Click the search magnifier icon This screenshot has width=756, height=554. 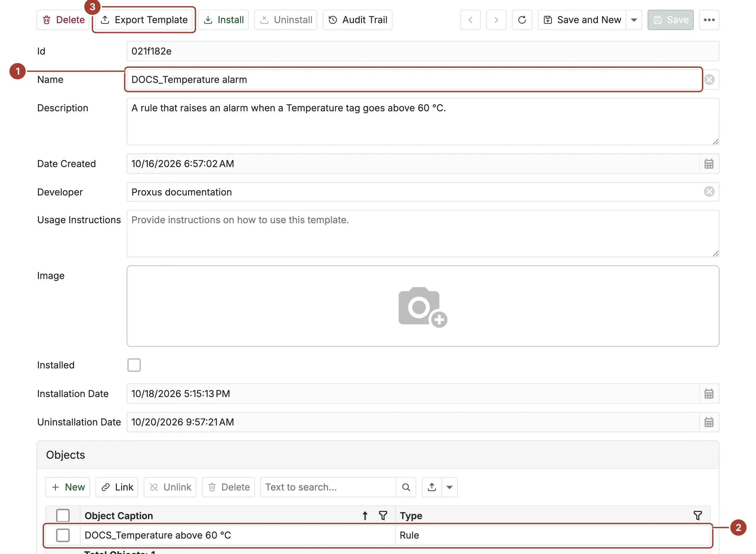coord(406,487)
